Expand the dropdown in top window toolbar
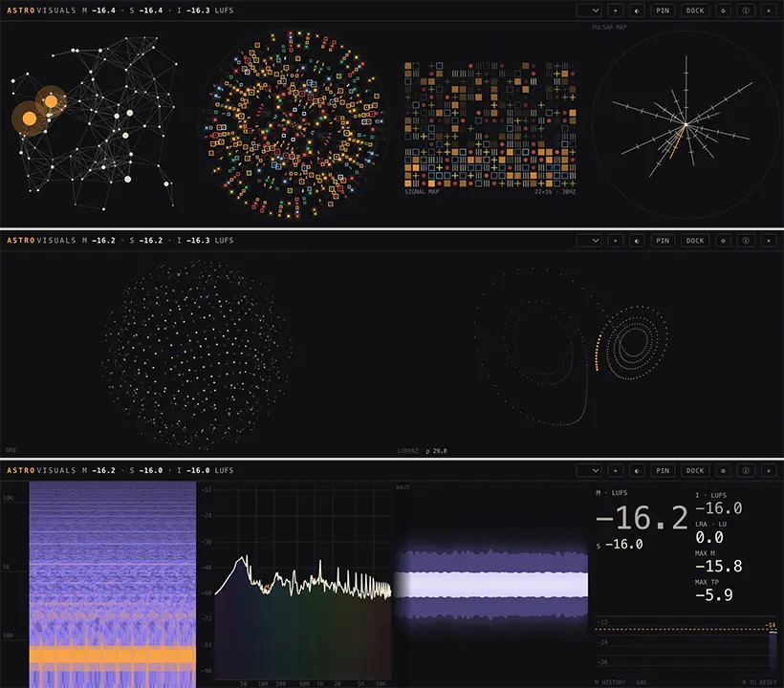 (589, 11)
